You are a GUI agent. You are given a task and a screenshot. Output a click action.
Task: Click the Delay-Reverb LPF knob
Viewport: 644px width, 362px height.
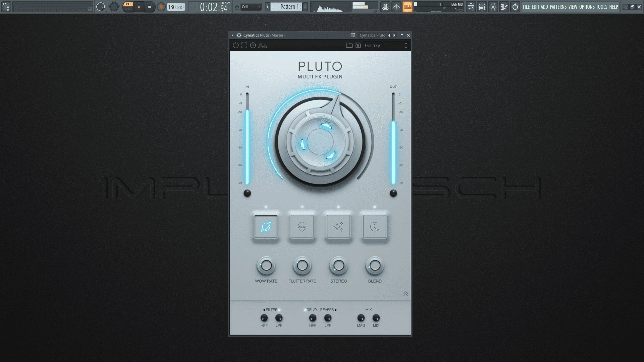[x=328, y=318]
